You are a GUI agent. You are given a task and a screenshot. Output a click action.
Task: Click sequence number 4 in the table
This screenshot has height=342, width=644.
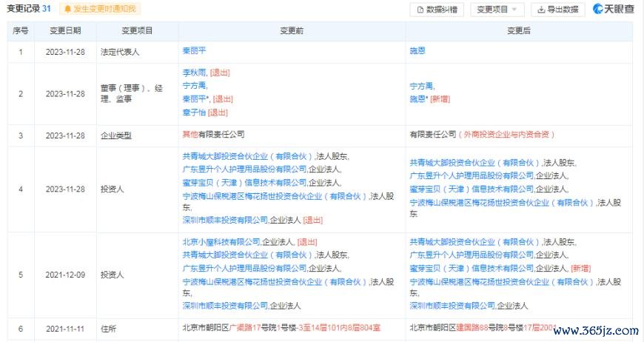[21, 190]
